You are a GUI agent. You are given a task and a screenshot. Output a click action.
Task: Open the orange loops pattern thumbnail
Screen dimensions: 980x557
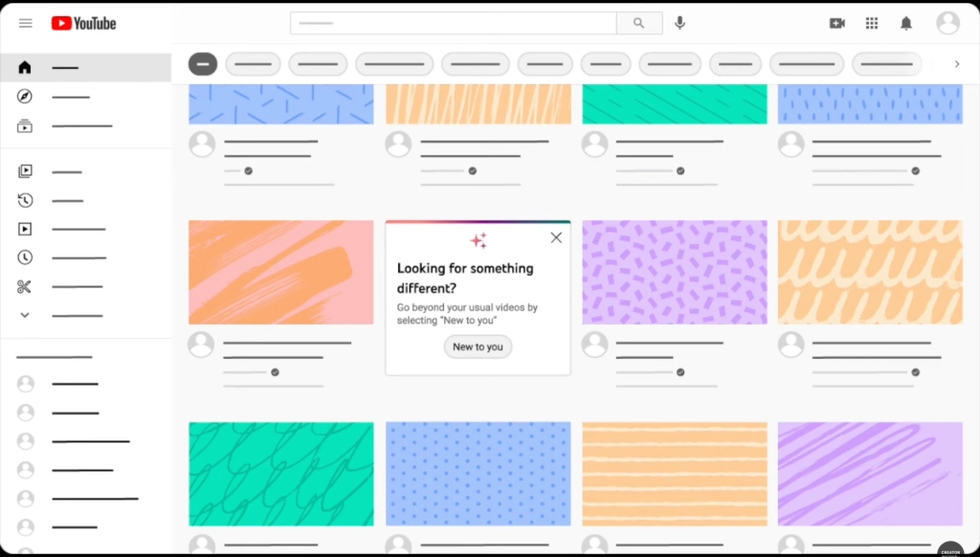[x=870, y=272]
